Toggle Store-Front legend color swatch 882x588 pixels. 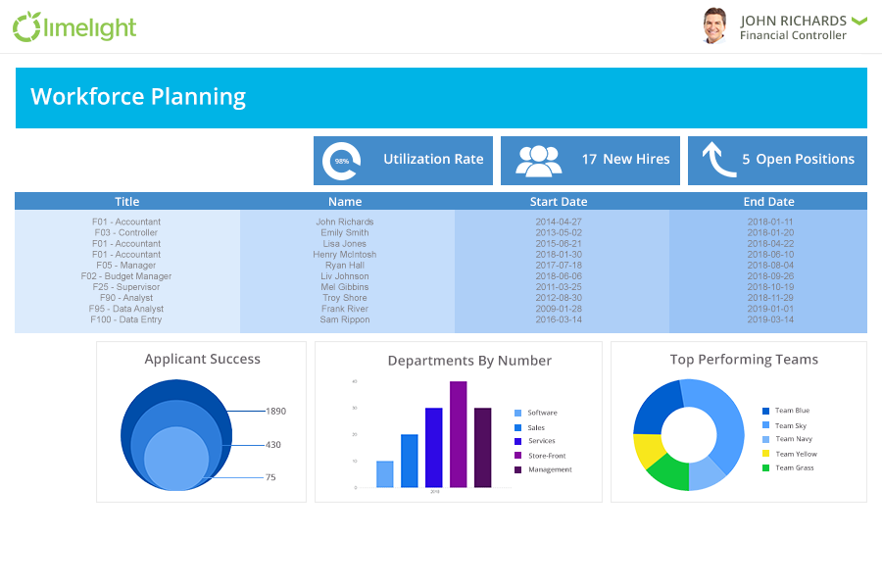click(518, 456)
